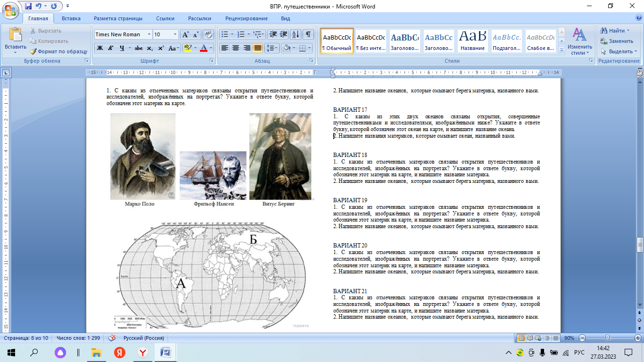Viewport: 644px width, 362px height.
Task: Open the Рассылки tab
Action: pyautogui.click(x=199, y=18)
